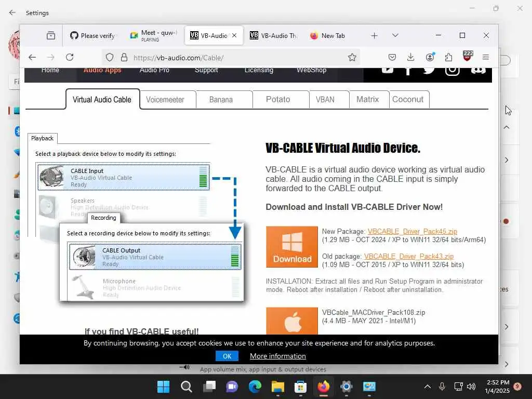Viewport: 532px width, 399px height.
Task: Click the site security padlock icon
Action: (x=124, y=57)
